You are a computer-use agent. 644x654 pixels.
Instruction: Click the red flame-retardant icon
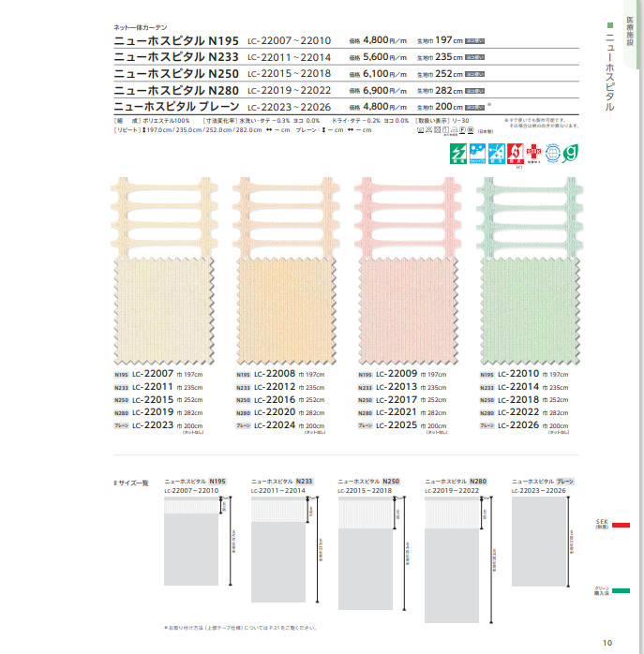[514, 152]
